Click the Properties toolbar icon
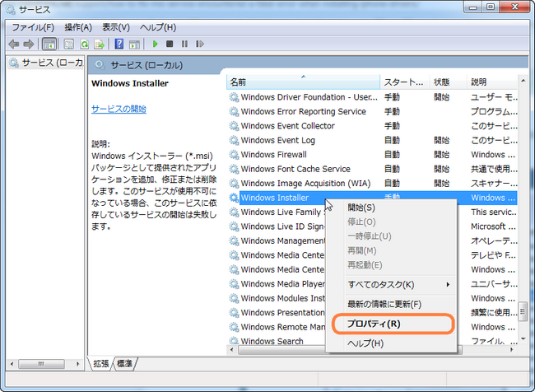 [x=68, y=44]
